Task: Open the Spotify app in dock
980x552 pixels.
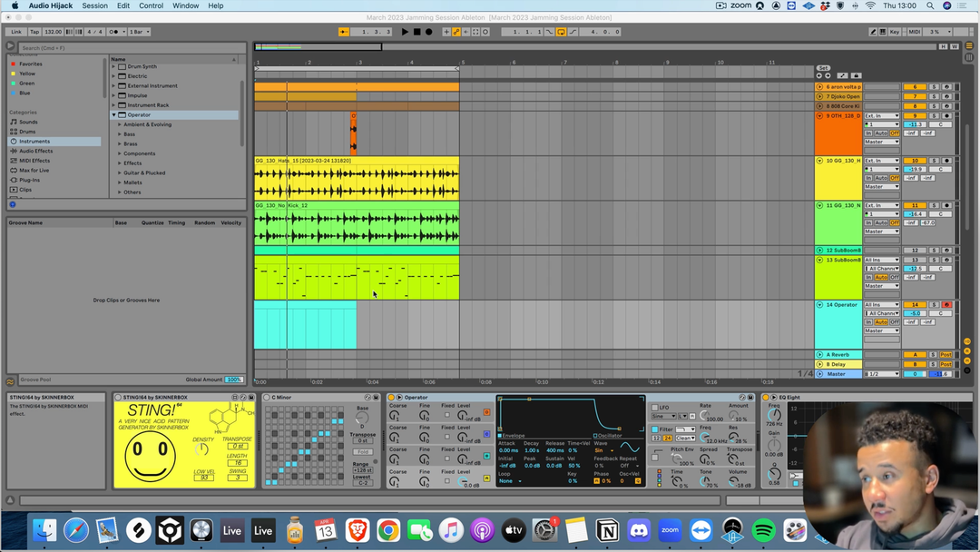Action: pos(762,529)
